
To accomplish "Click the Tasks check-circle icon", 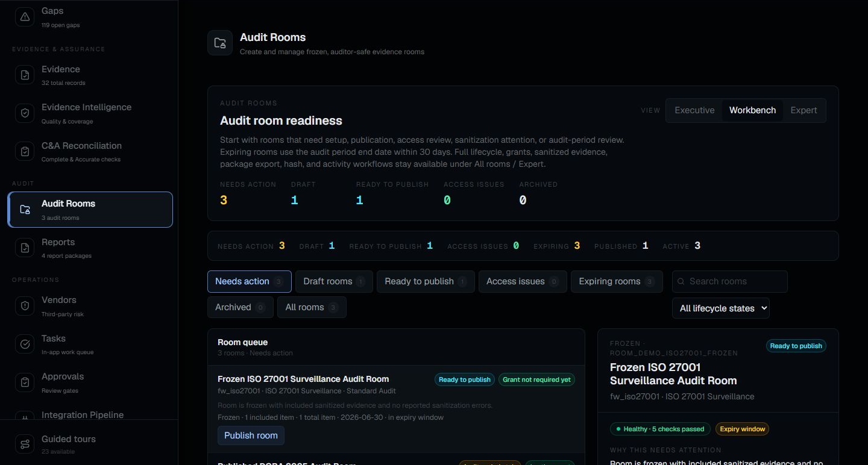I will click(25, 345).
